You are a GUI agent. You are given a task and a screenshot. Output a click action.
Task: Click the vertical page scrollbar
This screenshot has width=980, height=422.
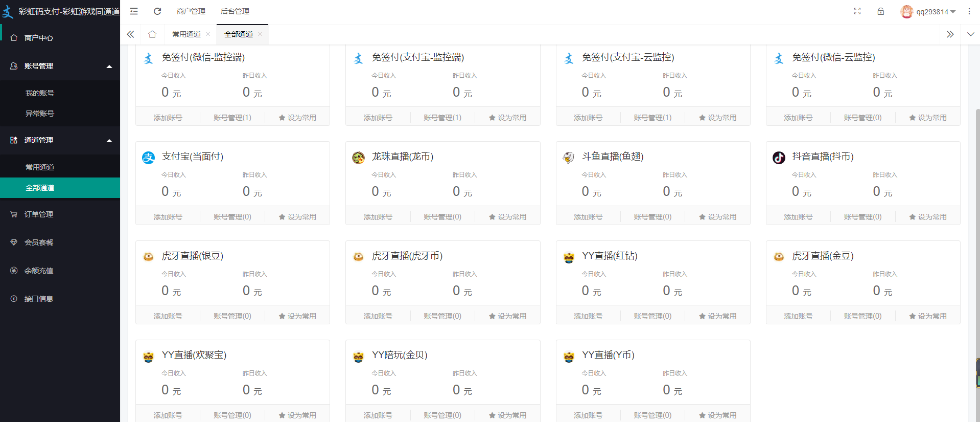[x=977, y=230]
